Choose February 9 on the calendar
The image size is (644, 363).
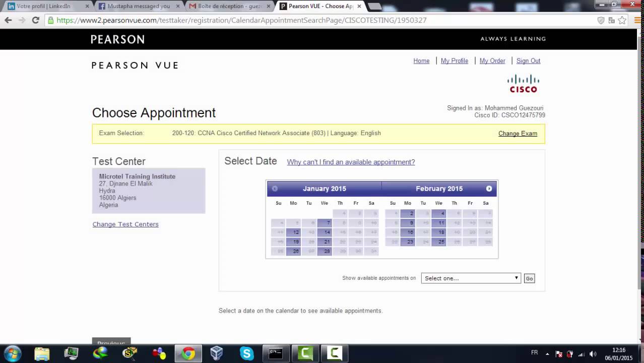tap(408, 223)
